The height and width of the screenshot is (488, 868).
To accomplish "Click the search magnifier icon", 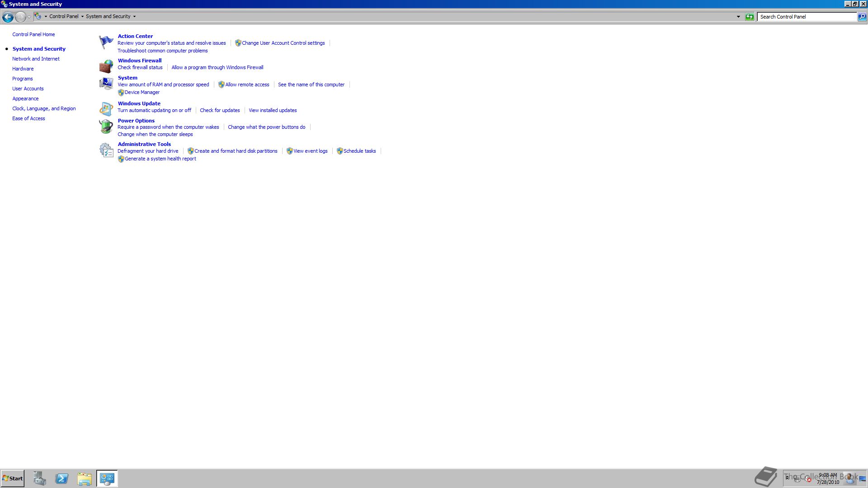I will (862, 17).
